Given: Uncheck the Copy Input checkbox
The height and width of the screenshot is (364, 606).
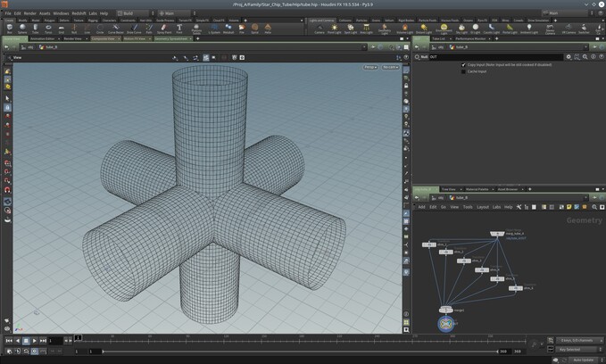Looking at the screenshot, I should pyautogui.click(x=463, y=65).
